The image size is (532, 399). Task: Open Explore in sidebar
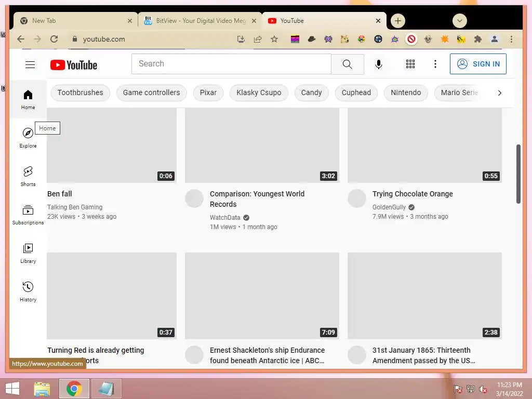[28, 138]
